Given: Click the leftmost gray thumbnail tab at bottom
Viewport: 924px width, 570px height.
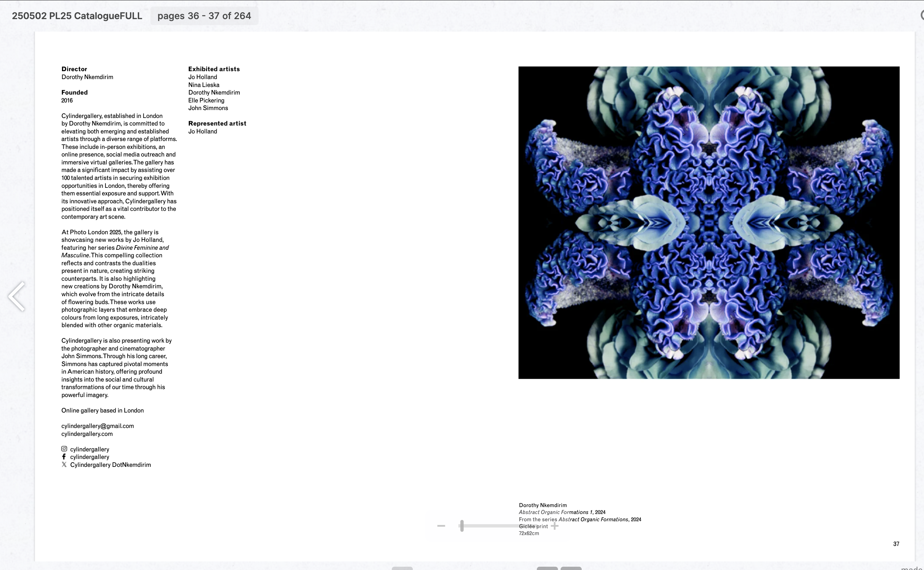Looking at the screenshot, I should (x=402, y=568).
